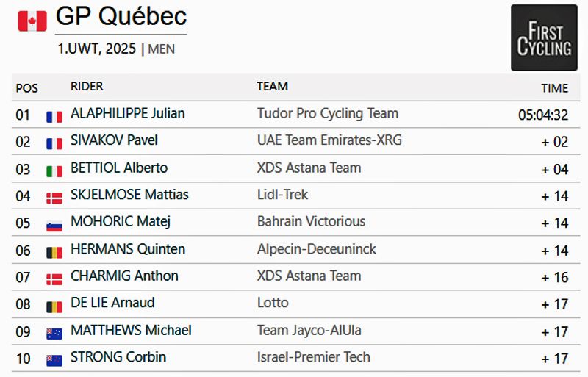588x377 pixels.
Task: Click the Slovenian flag next to Mohoric
Action: coord(54,223)
